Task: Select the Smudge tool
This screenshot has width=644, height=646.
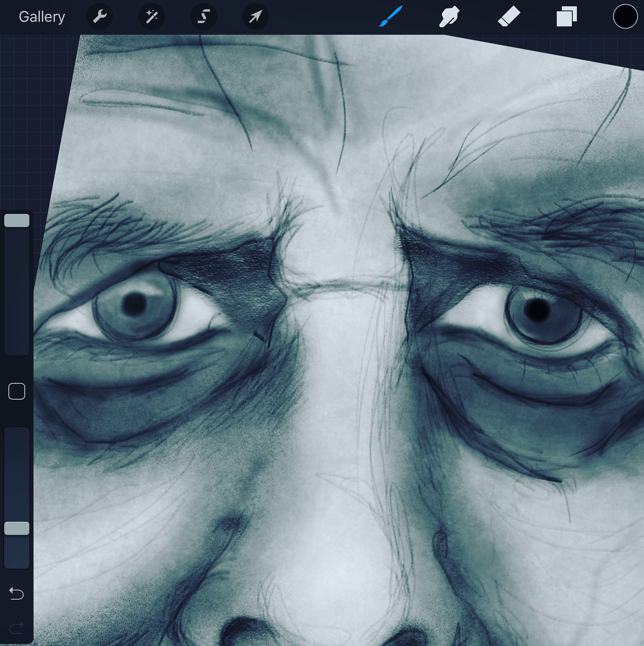Action: (449, 17)
